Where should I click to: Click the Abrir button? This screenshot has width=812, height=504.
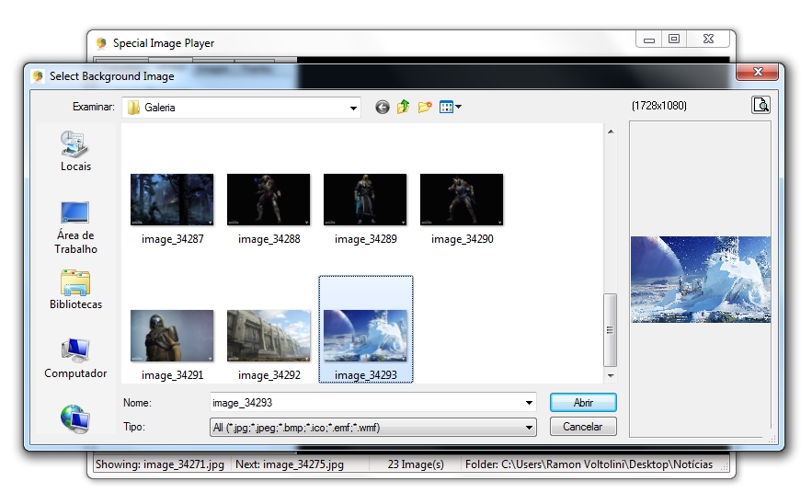click(x=583, y=403)
